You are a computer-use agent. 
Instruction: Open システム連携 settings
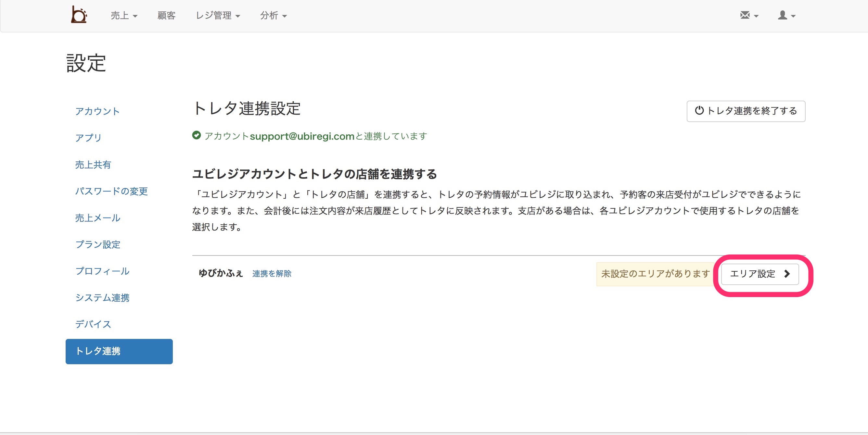tap(102, 298)
